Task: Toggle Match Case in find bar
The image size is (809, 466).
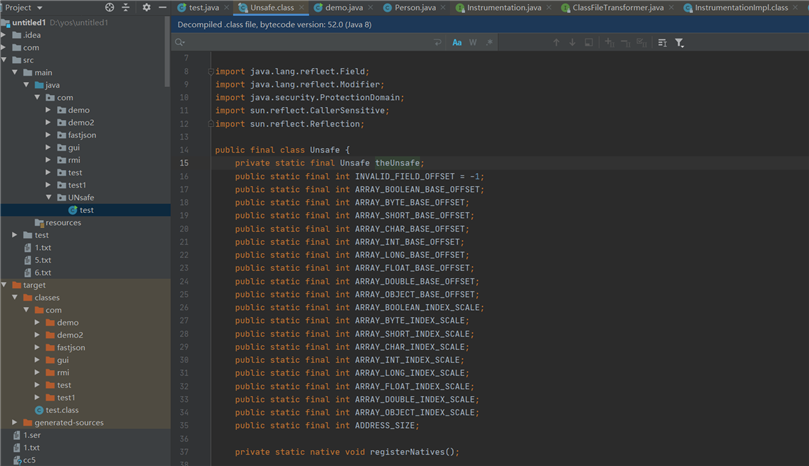Action: 457,42
